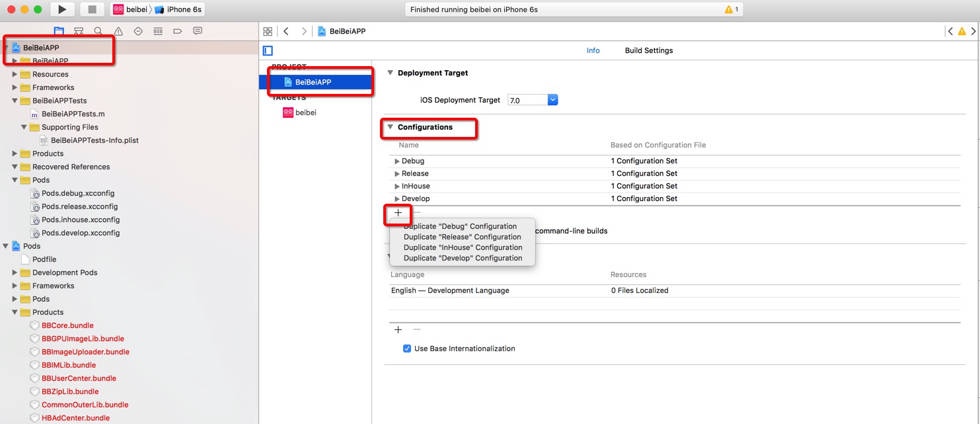Screen dimensions: 980x424
Task: Expand the Development Pods group
Action: coord(15,273)
